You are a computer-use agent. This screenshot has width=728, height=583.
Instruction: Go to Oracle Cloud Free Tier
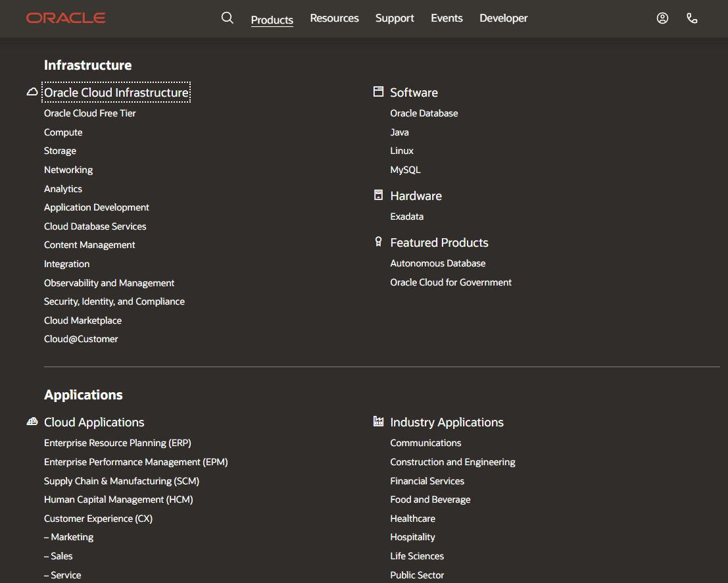pyautogui.click(x=89, y=113)
